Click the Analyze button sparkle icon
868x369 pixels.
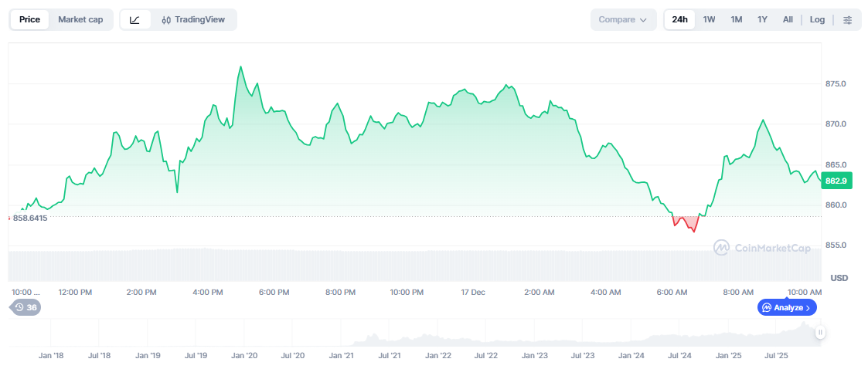coord(767,307)
